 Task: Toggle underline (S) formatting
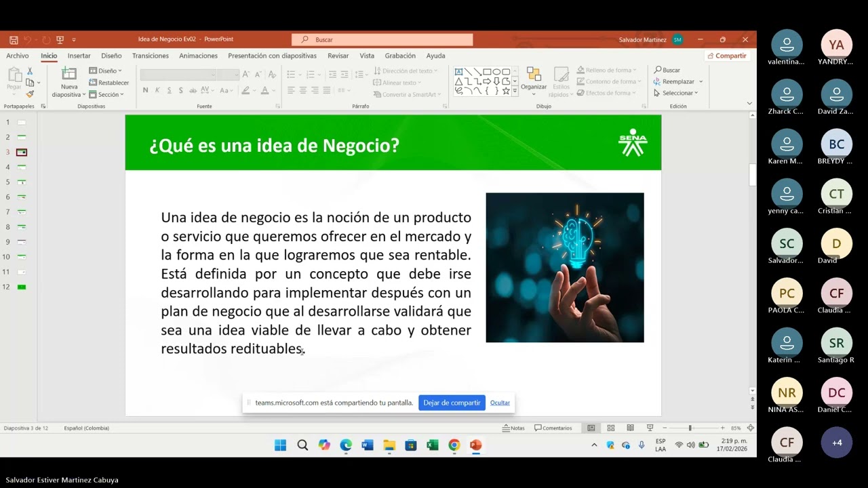click(169, 90)
